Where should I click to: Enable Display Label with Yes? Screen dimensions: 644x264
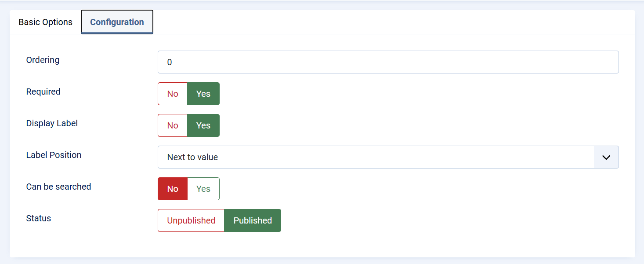coord(203,125)
